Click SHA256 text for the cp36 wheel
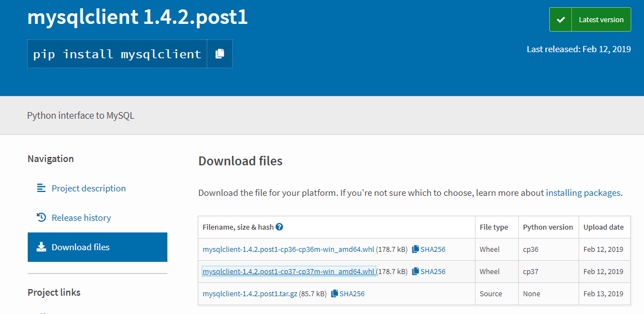 (433, 250)
